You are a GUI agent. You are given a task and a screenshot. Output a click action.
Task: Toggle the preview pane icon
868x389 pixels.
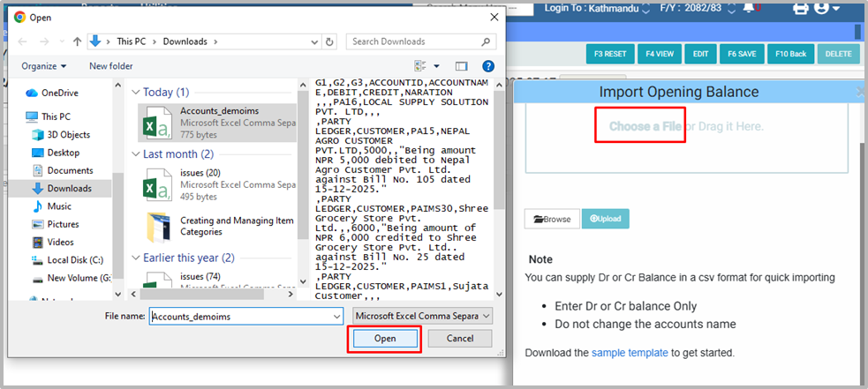[x=461, y=66]
